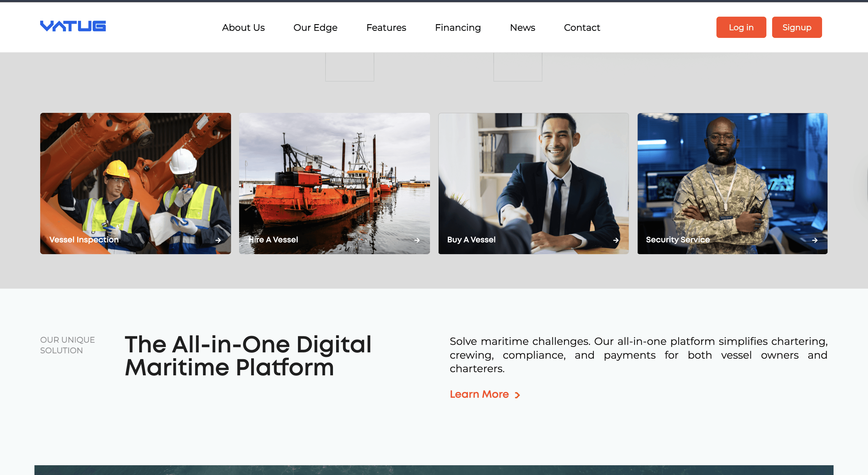Click arrow icon on Hire A Vessel card
The height and width of the screenshot is (475, 868).
coord(417,240)
